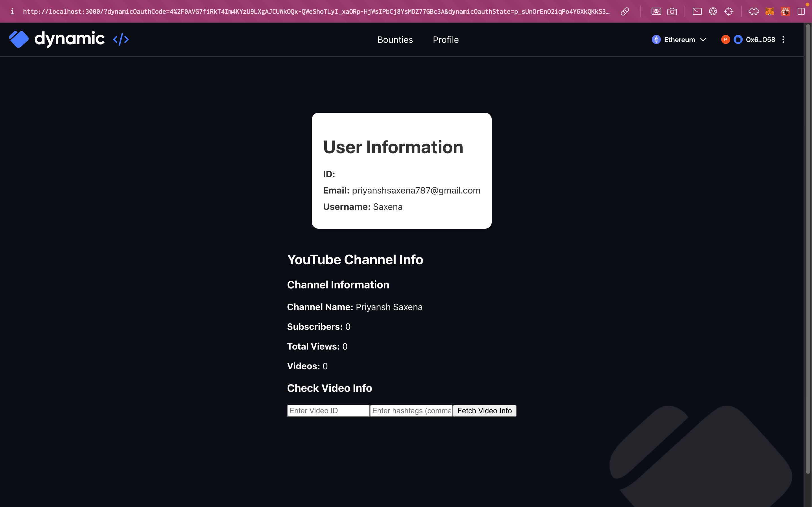812x507 pixels.
Task: Click the Ethereum network icon
Action: click(x=655, y=40)
